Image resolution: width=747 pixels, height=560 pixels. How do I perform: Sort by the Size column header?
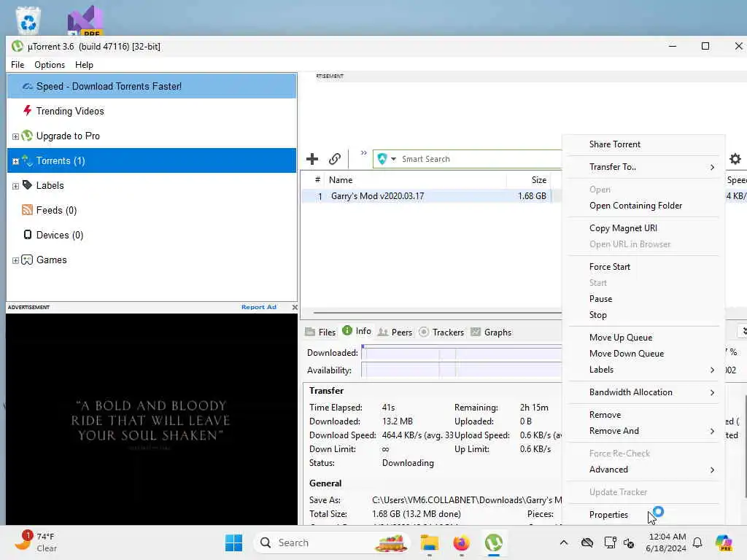[528, 180]
